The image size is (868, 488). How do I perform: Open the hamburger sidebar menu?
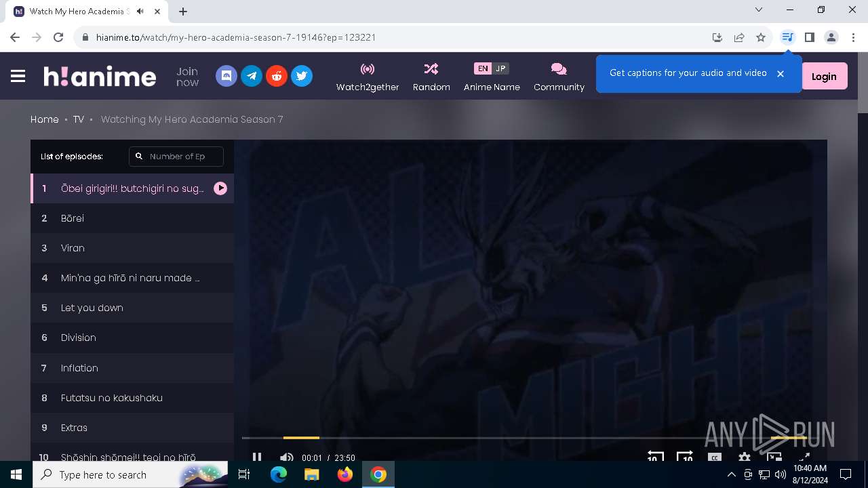[18, 77]
